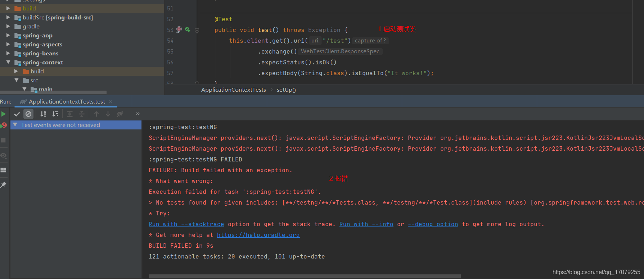Click the run test gutter icon on line 53
Screen dimensions: 644x279
pyautogui.click(x=188, y=29)
